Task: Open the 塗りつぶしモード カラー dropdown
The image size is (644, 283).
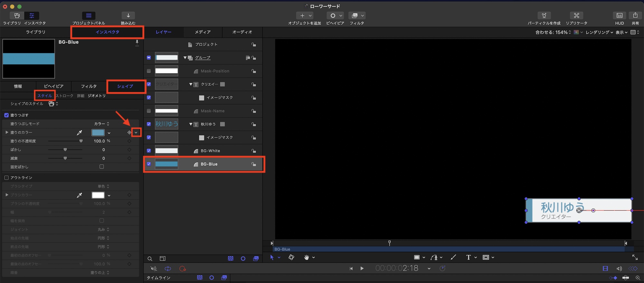Action: click(x=102, y=124)
